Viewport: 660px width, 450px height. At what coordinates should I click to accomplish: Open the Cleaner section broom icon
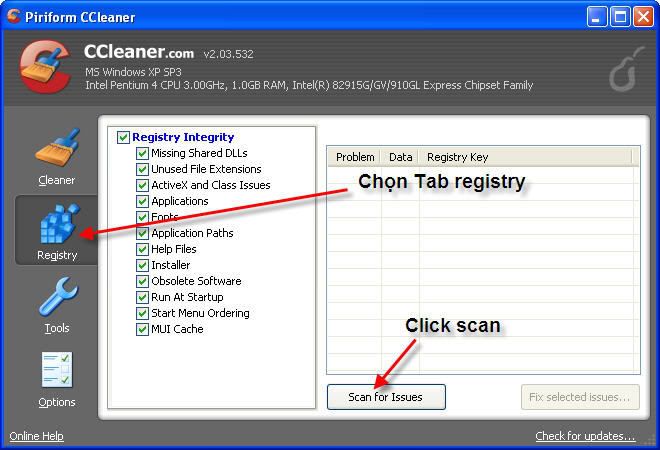coord(58,147)
